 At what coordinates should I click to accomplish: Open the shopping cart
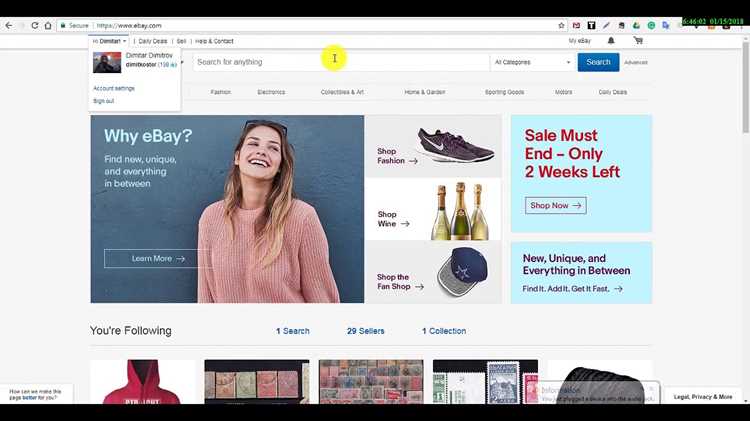pos(638,41)
